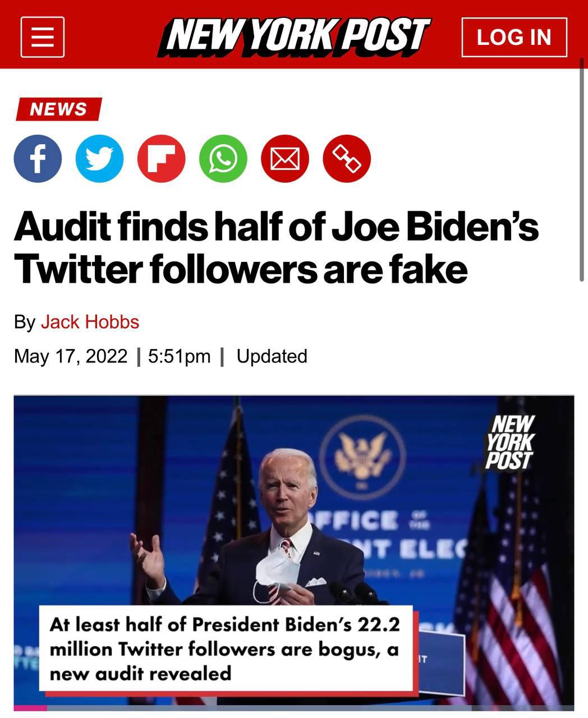Viewport: 588px width, 718px height.
Task: Share the article on Twitter
Action: pyautogui.click(x=99, y=158)
